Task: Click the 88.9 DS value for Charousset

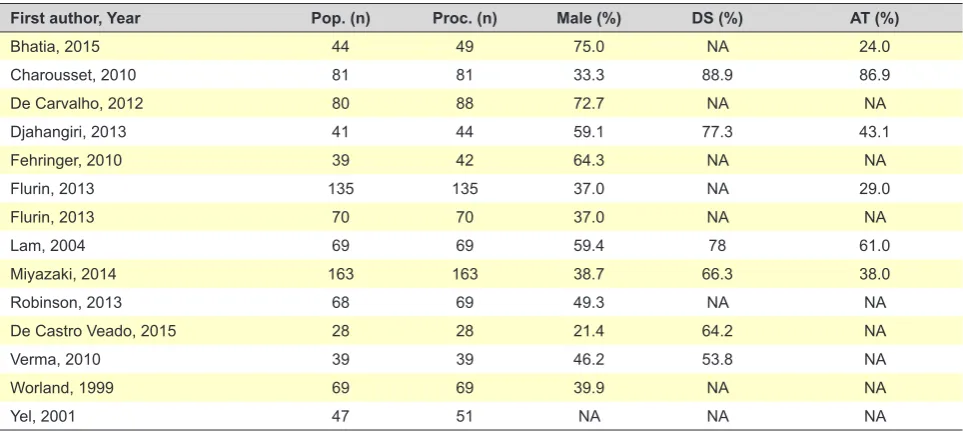Action: (717, 75)
